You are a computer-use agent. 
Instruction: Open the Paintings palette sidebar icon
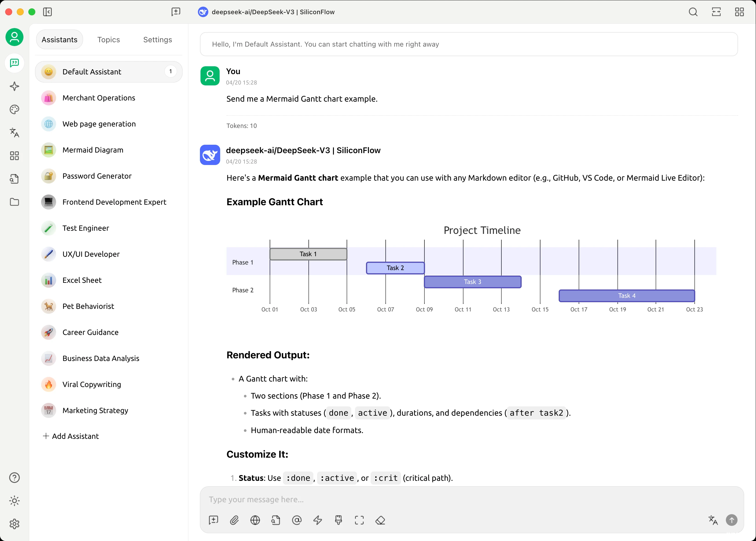14,109
